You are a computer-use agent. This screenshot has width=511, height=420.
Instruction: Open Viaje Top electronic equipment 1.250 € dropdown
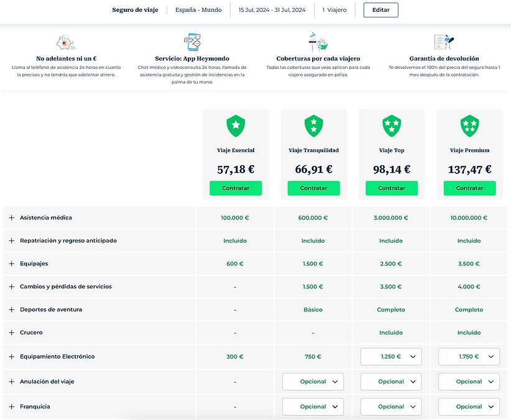coord(391,357)
